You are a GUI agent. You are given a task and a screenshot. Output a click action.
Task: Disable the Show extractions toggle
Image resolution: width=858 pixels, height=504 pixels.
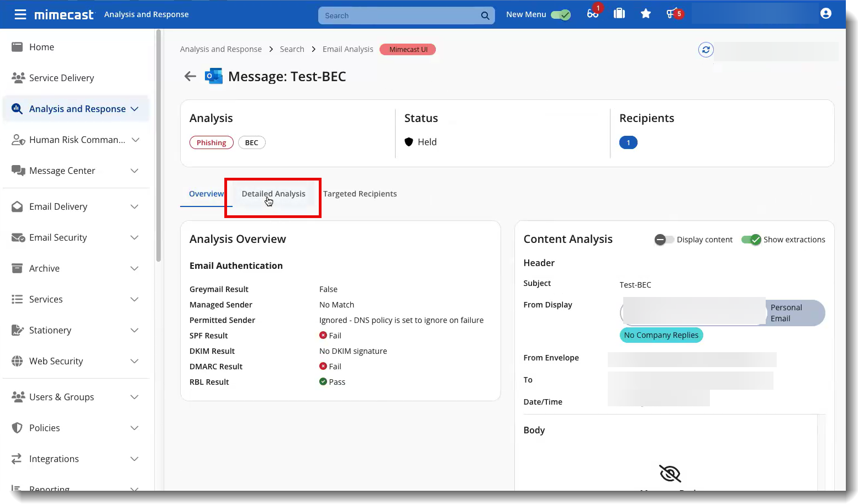pyautogui.click(x=751, y=240)
